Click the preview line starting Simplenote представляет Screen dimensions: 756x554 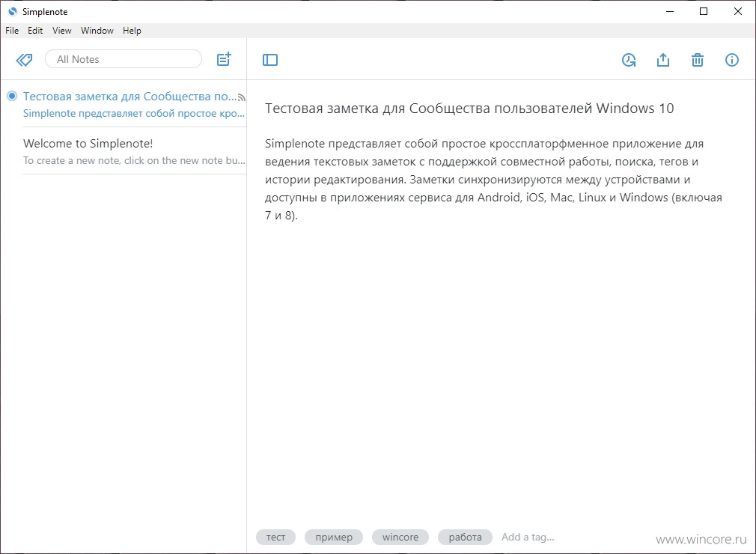coord(134,113)
